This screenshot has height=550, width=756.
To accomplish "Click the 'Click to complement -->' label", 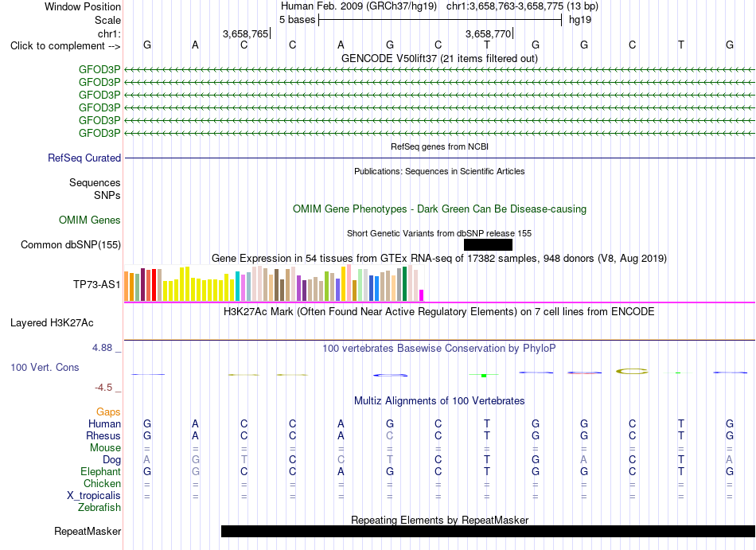I will [65, 46].
